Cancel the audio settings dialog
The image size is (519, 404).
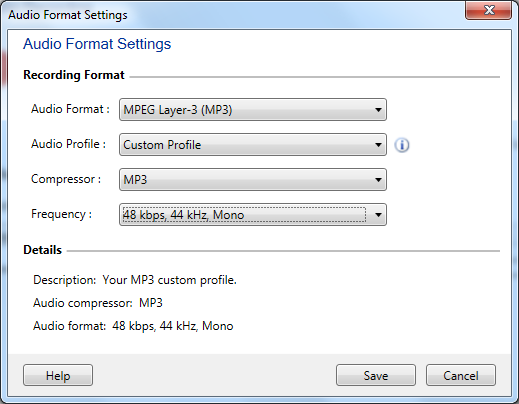tap(461, 375)
